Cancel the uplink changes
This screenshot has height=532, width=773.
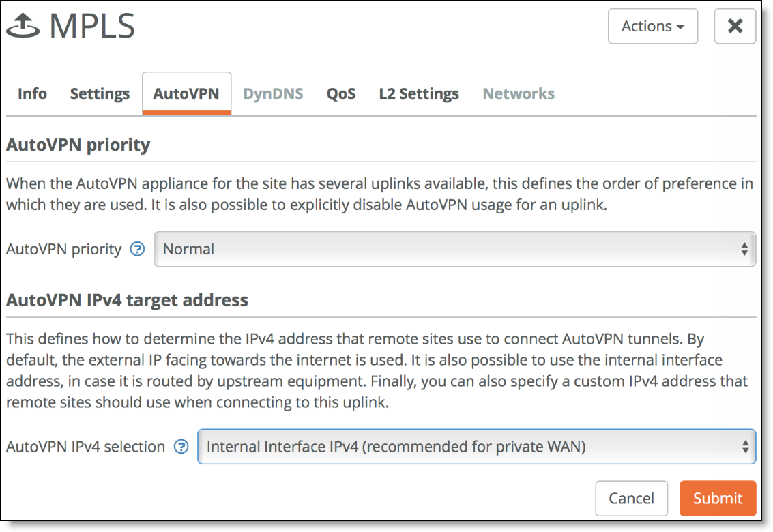click(x=632, y=498)
